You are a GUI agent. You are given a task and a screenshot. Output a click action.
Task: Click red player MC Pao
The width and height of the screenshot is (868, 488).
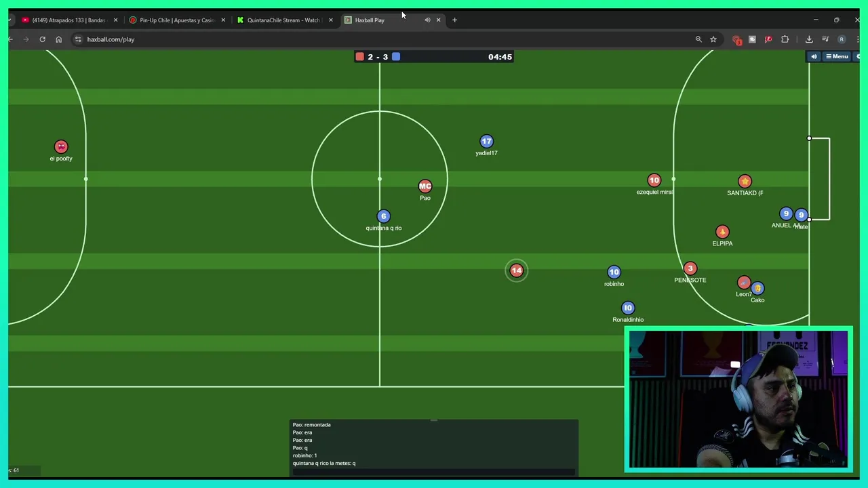tap(425, 186)
